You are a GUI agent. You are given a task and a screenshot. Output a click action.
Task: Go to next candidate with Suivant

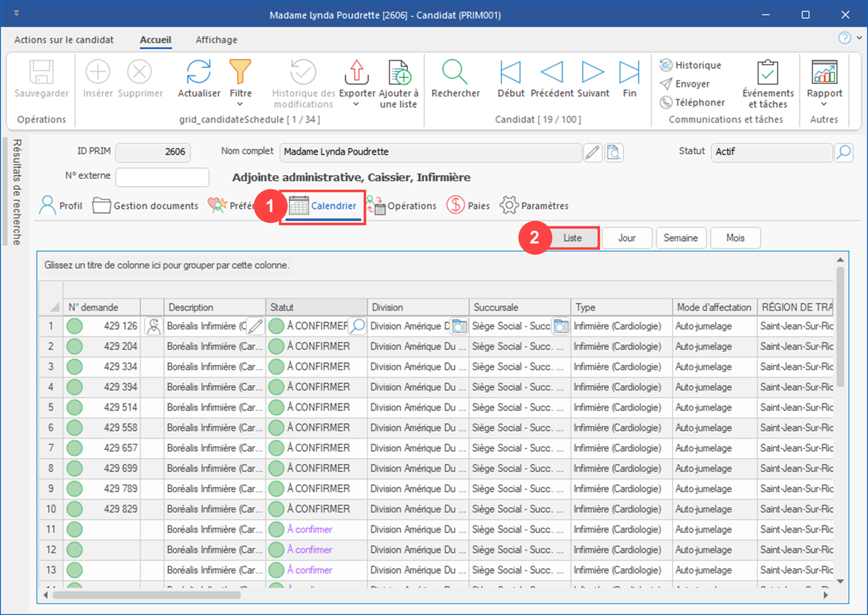point(592,73)
